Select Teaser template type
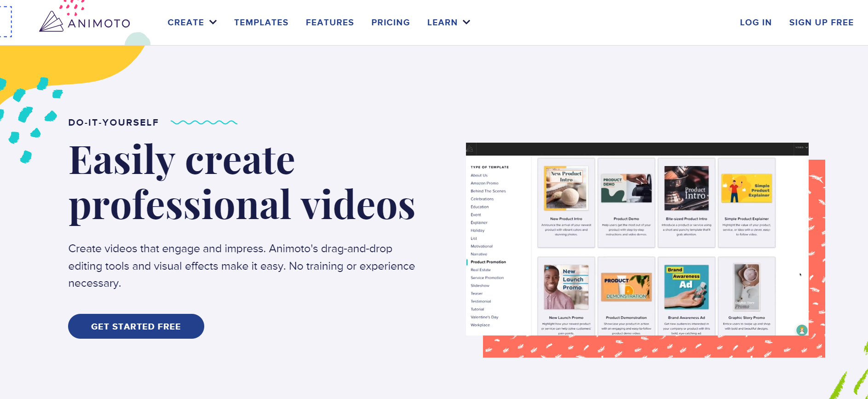This screenshot has width=868, height=399. click(477, 293)
